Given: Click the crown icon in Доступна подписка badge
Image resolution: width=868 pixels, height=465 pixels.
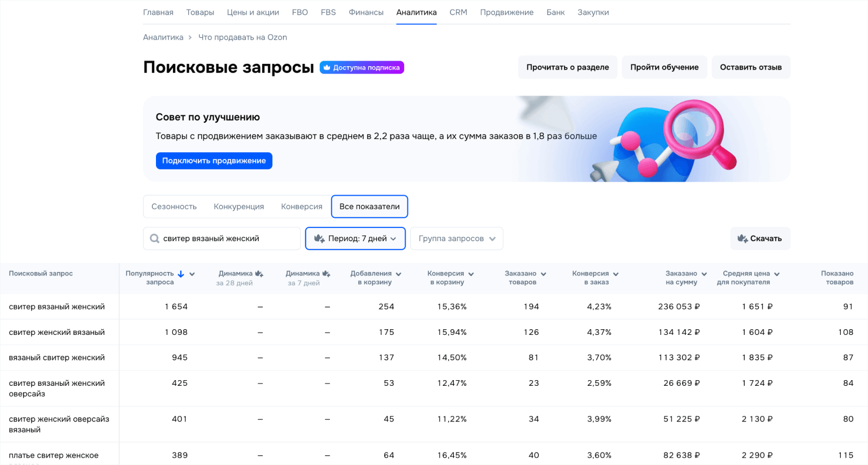Looking at the screenshot, I should pyautogui.click(x=327, y=67).
